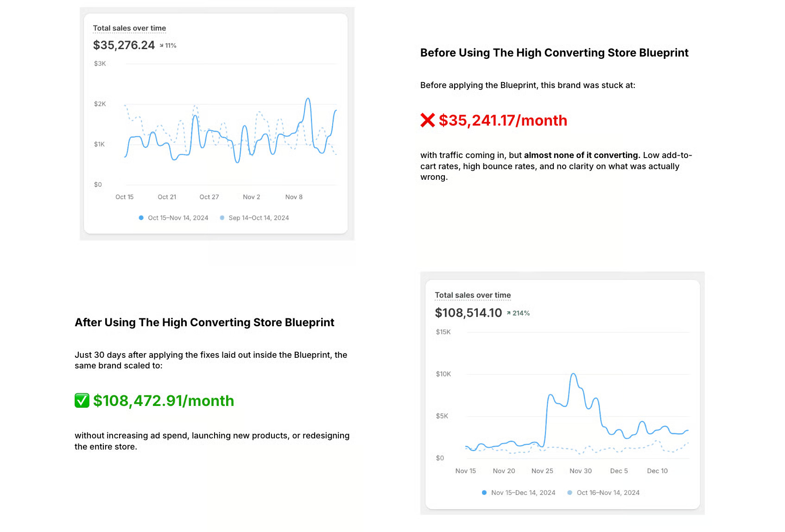This screenshot has width=785, height=532.
Task: Click the $2K axis label
Action: pos(100,104)
